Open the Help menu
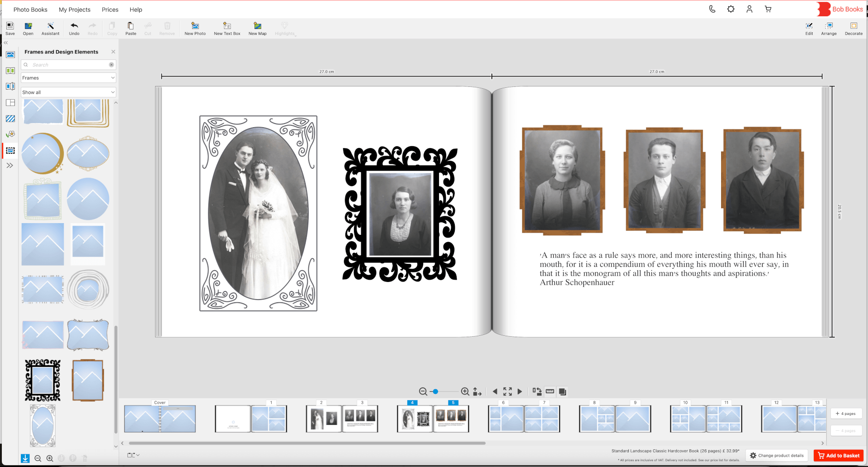This screenshot has width=868, height=467. pyautogui.click(x=136, y=10)
